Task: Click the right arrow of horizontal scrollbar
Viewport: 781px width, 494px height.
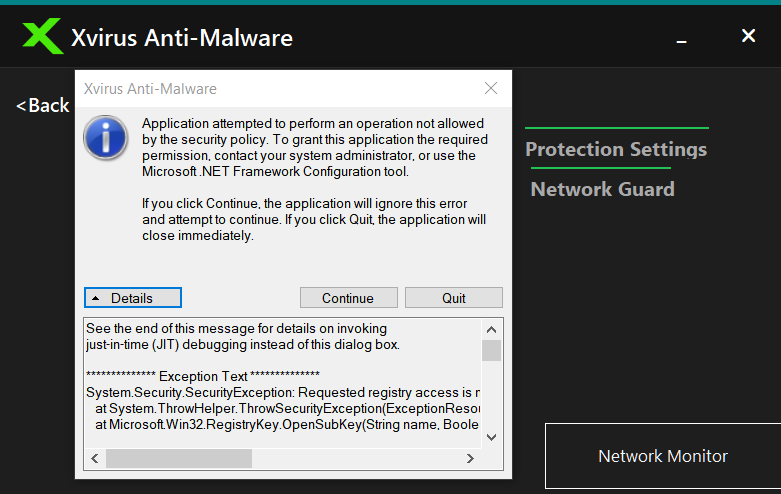Action: pyautogui.click(x=470, y=458)
